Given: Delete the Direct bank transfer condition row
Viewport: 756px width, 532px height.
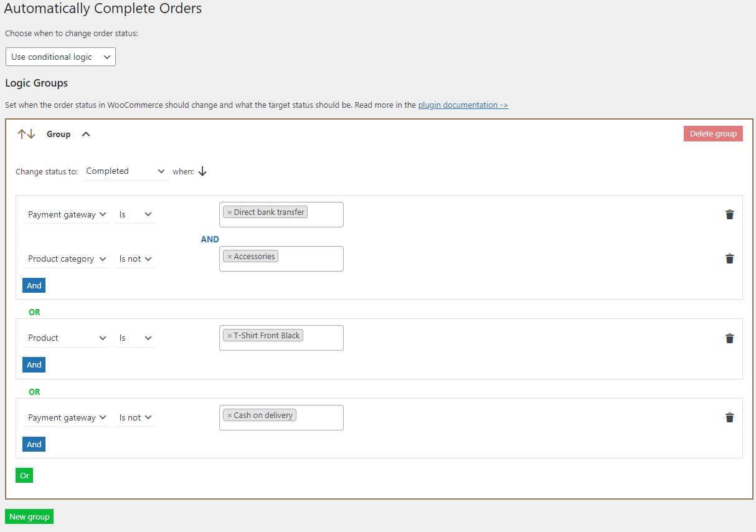Looking at the screenshot, I should pos(729,214).
